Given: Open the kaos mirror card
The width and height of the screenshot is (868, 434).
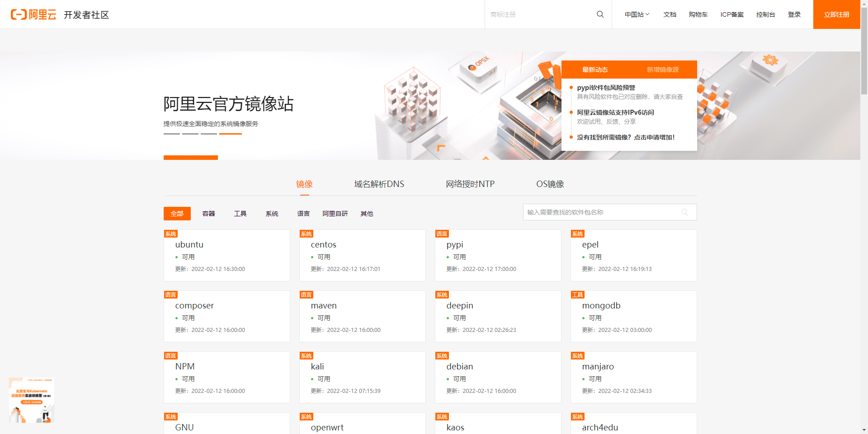Looking at the screenshot, I should (498, 423).
